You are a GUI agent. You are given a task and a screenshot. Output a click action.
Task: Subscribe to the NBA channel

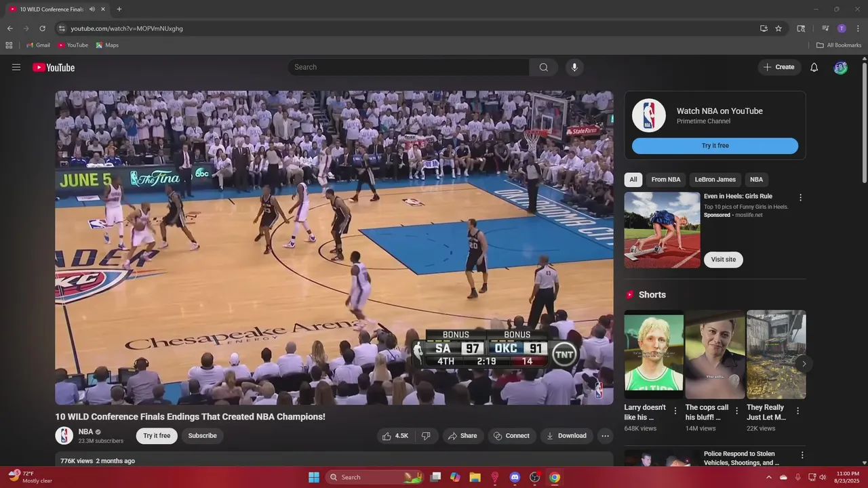coord(202,436)
